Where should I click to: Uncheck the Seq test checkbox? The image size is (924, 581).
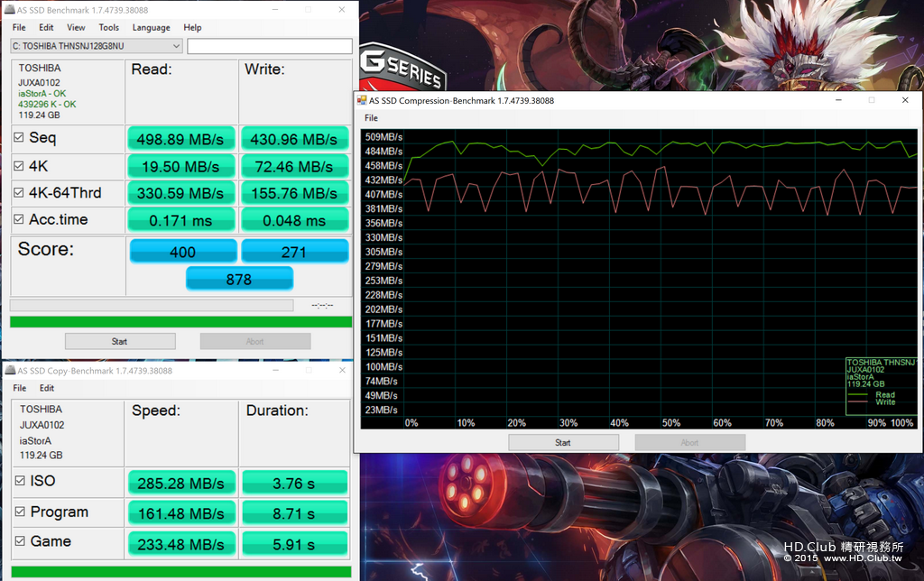pos(19,137)
